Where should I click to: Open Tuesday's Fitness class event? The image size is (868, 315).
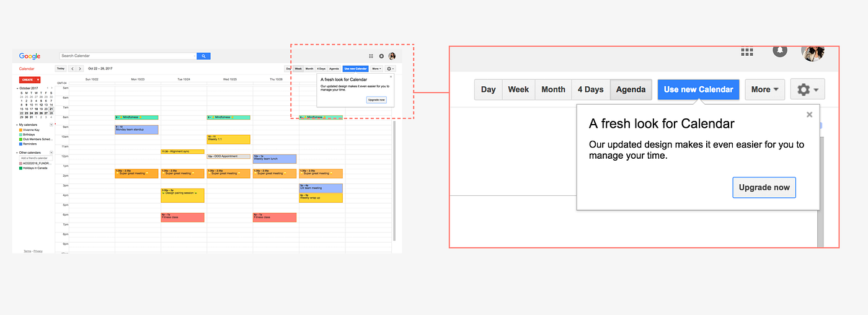[x=182, y=217]
